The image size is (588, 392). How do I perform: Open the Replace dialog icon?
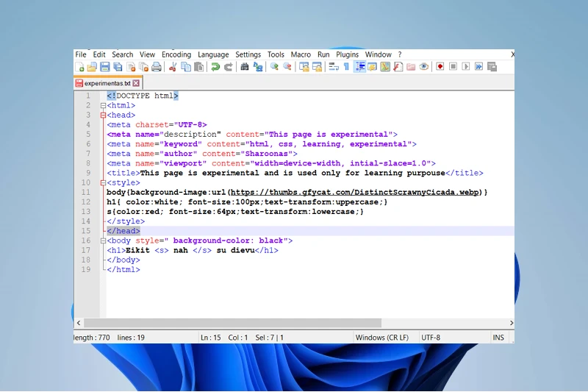point(258,67)
